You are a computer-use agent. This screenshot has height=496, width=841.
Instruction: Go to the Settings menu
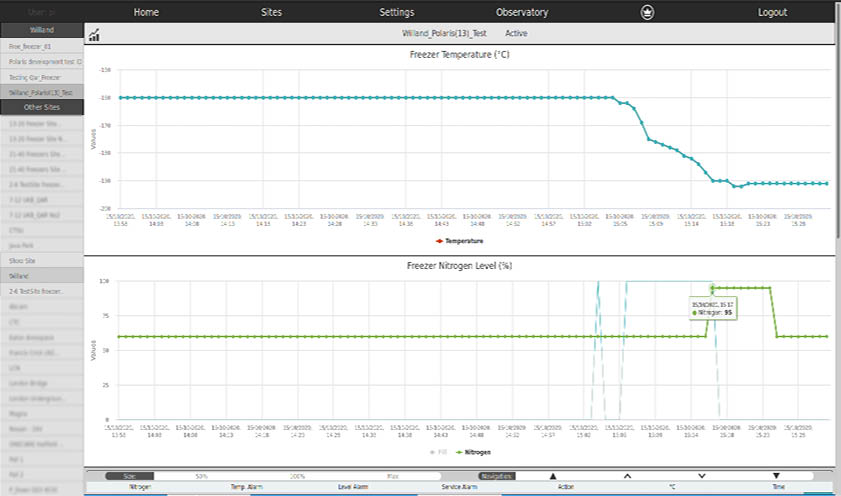pyautogui.click(x=396, y=13)
